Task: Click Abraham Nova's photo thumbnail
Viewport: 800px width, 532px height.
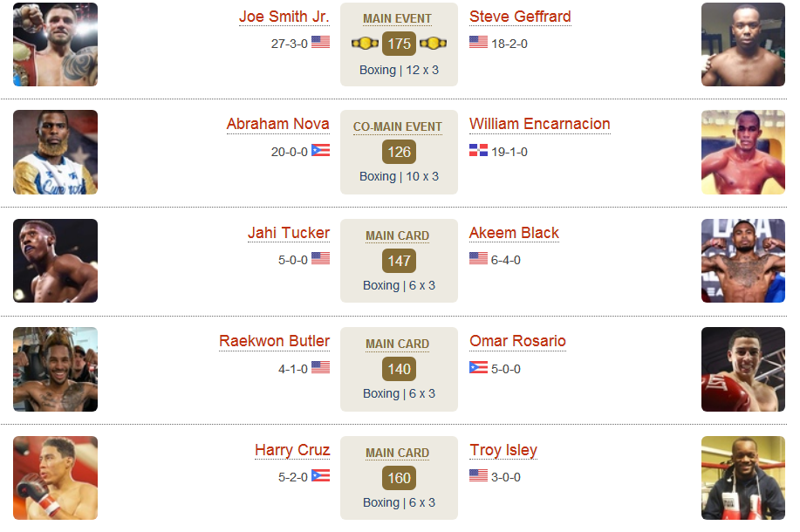Action: coord(55,152)
